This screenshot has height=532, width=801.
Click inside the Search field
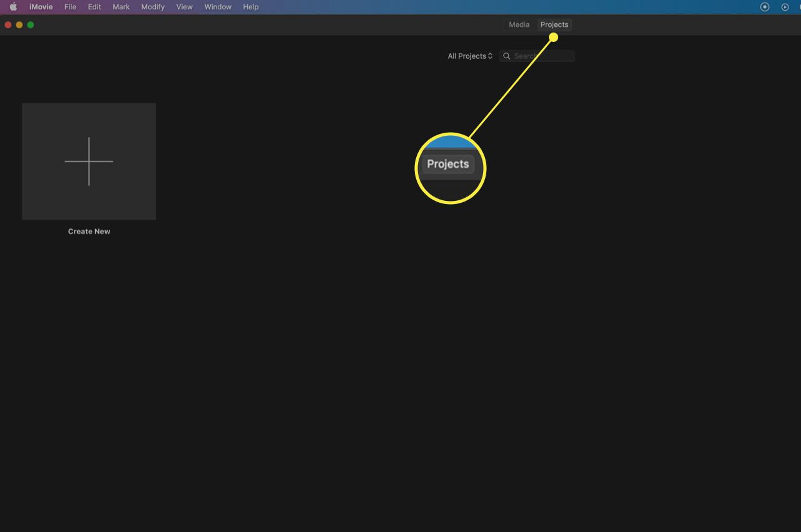[x=538, y=56]
